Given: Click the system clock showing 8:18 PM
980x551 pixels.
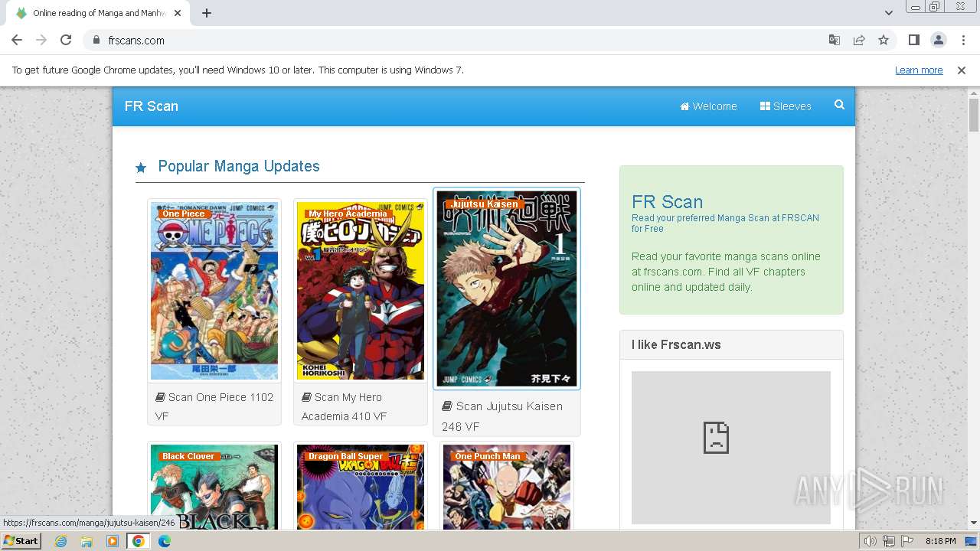Looking at the screenshot, I should (940, 541).
